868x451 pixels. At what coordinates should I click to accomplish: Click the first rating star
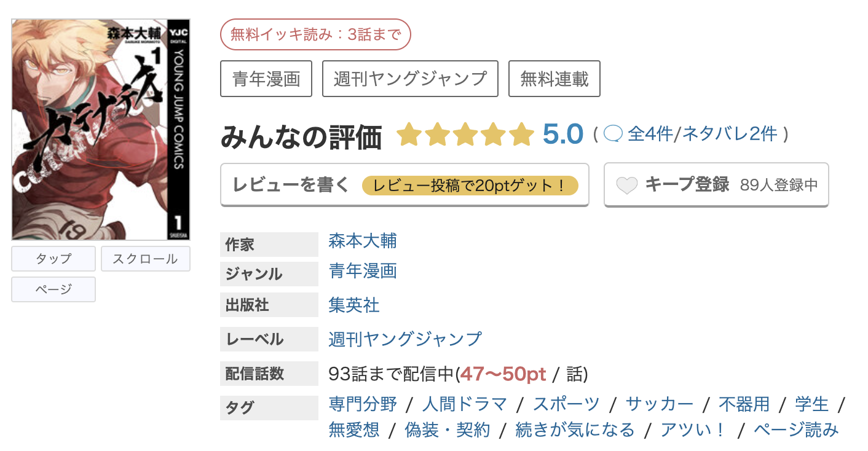point(408,135)
